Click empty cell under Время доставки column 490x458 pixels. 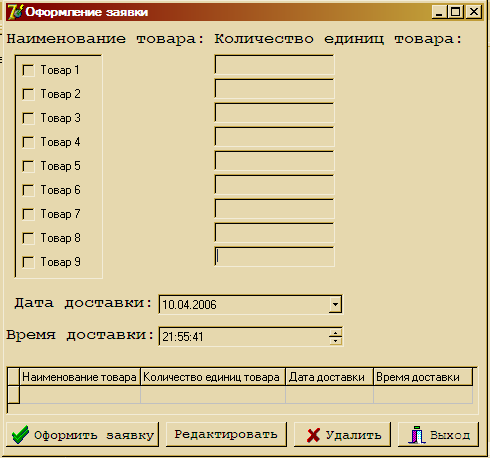[x=423, y=395]
